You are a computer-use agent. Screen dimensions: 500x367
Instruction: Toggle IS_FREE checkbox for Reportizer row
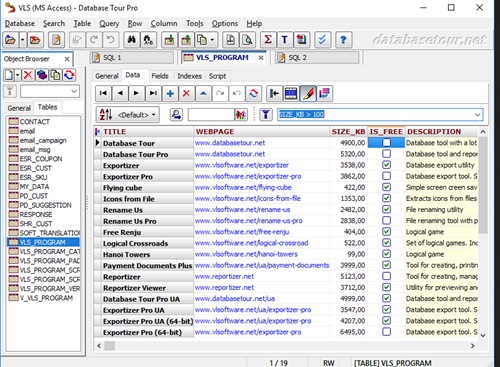coord(386,276)
